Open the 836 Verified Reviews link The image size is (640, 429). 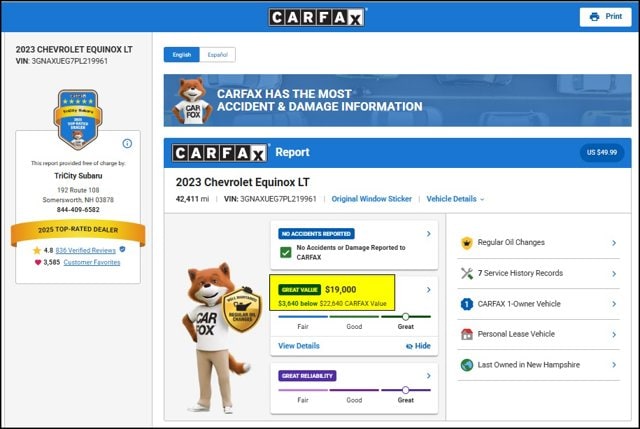point(86,250)
